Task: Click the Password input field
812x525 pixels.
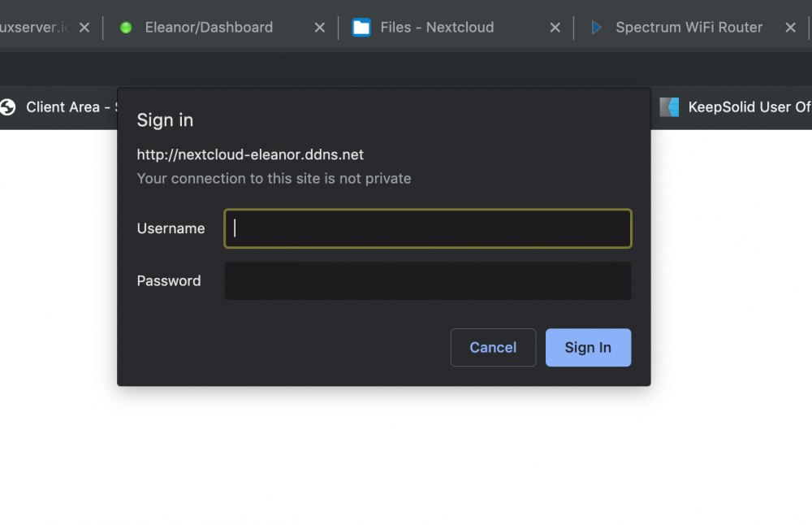Action: pyautogui.click(x=428, y=281)
